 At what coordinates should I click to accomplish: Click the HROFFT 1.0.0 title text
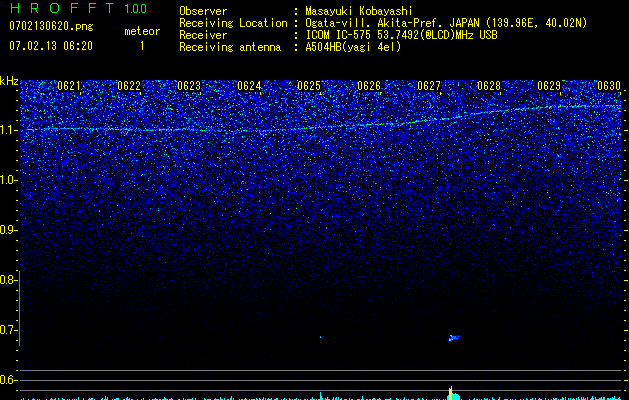(79, 8)
